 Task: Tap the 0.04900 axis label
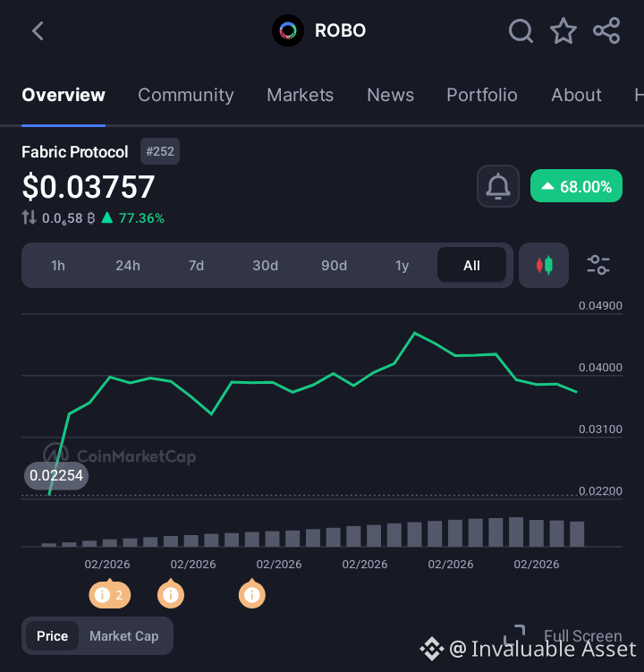pyautogui.click(x=600, y=305)
